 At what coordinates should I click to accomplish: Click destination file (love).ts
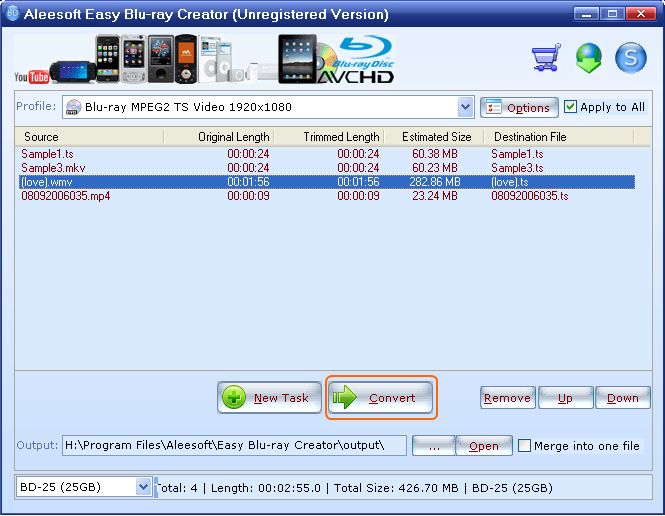pos(510,182)
